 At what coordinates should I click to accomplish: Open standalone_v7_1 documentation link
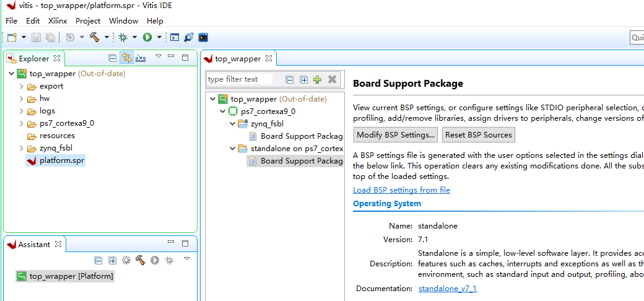click(448, 289)
